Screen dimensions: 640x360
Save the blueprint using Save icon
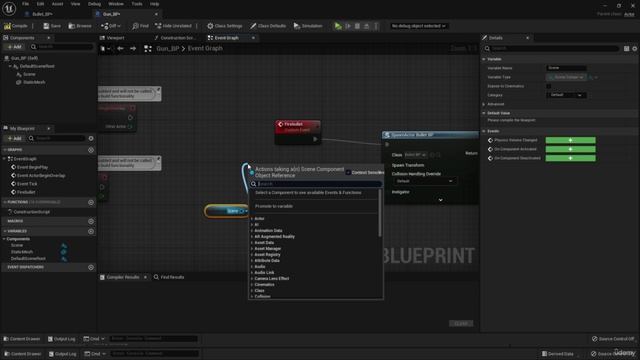pos(52,26)
